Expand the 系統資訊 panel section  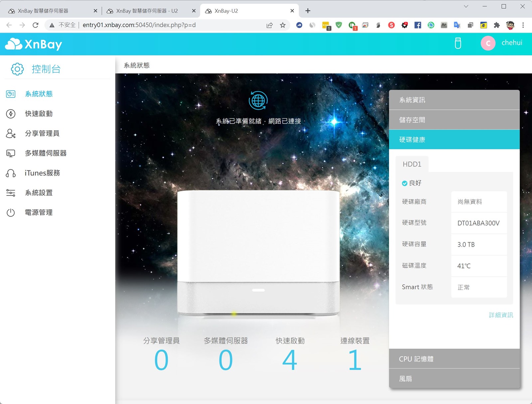pos(454,100)
